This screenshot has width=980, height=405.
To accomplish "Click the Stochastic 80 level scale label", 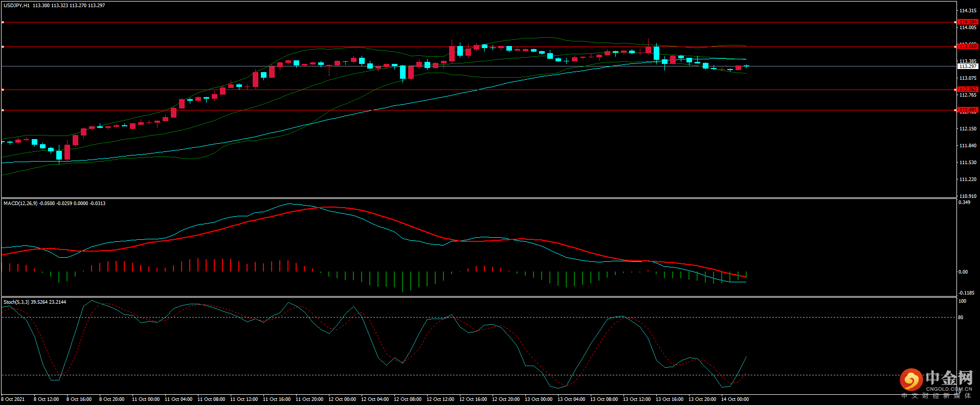I will [x=961, y=318].
